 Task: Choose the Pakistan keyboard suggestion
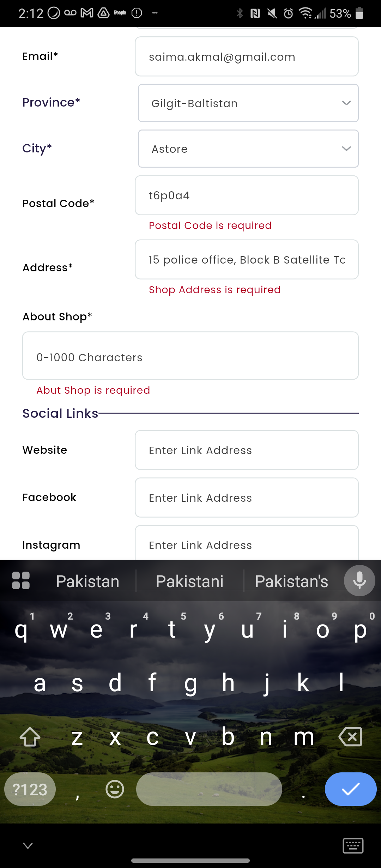(88, 581)
